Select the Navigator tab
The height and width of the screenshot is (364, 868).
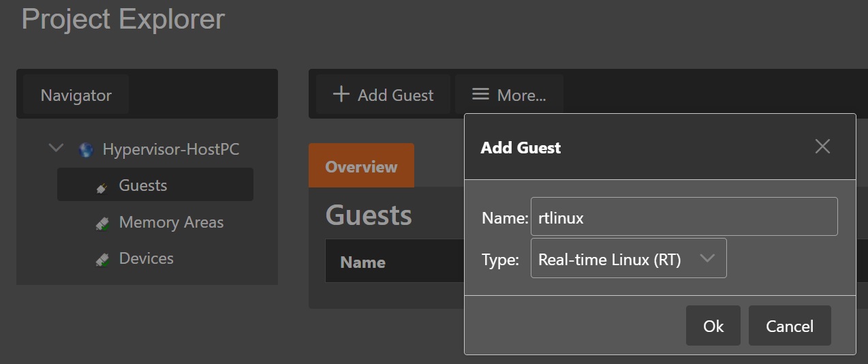pyautogui.click(x=76, y=95)
